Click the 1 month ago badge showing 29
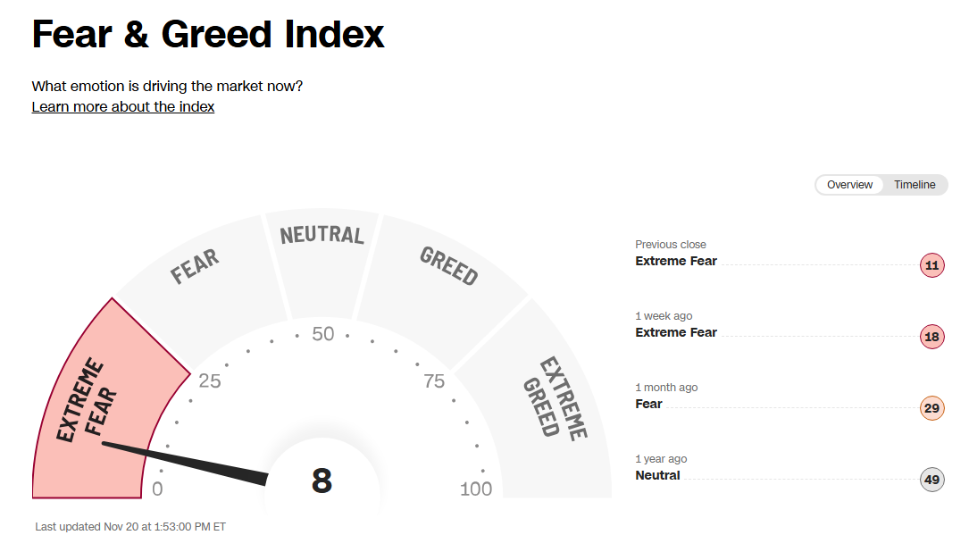 931,408
